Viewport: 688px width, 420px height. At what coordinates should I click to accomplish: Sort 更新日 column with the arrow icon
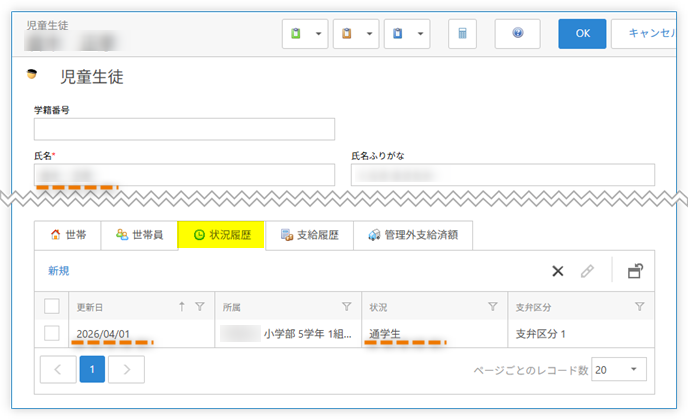pos(182,306)
